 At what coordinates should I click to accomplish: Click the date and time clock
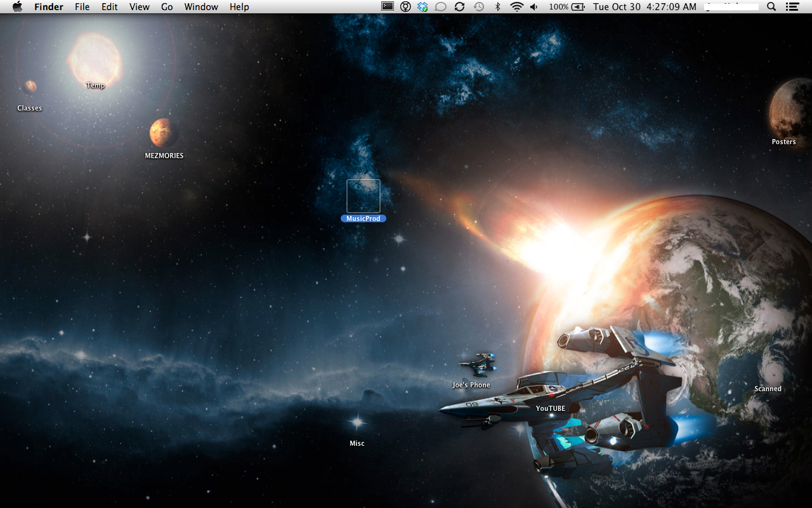[x=645, y=7]
